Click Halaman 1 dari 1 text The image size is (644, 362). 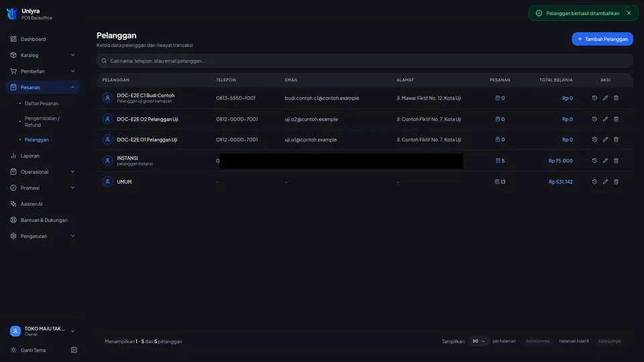(574, 341)
